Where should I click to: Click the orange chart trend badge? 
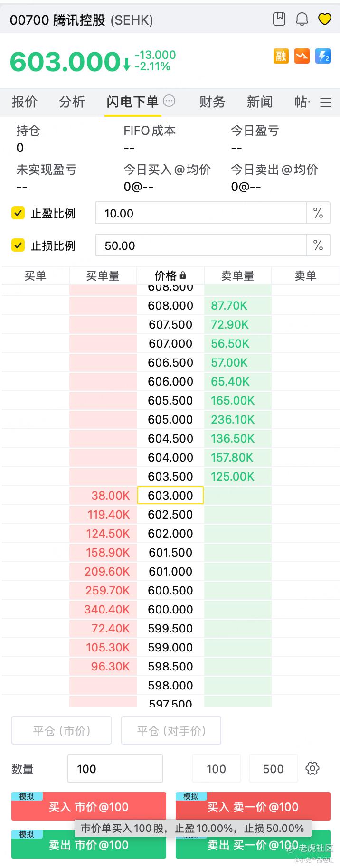(x=302, y=57)
